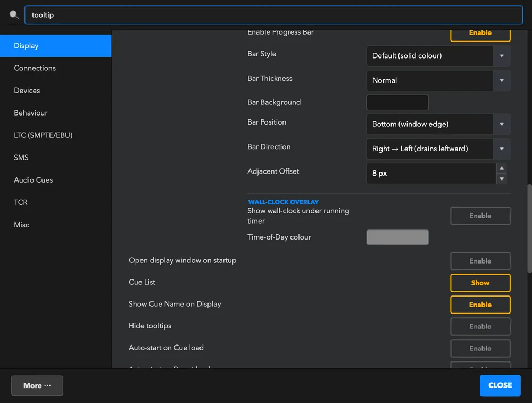532x403 pixels.
Task: Toggle Show Cue Name on Display
Action: tap(480, 305)
